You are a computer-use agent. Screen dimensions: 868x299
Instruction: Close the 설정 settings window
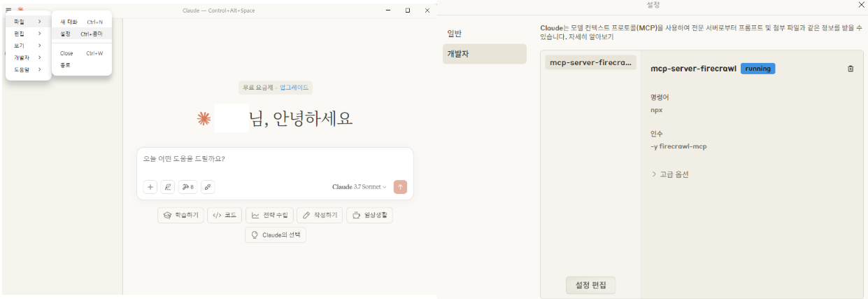coord(860,4)
